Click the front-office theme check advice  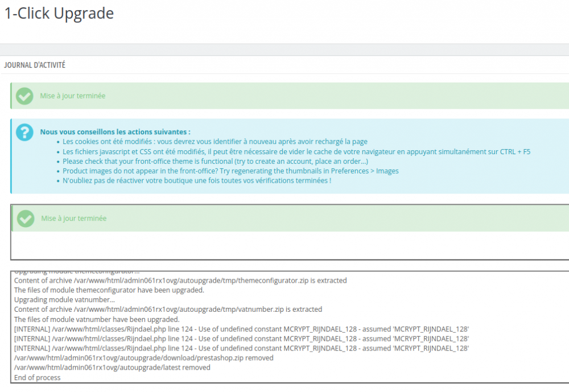[216, 161]
